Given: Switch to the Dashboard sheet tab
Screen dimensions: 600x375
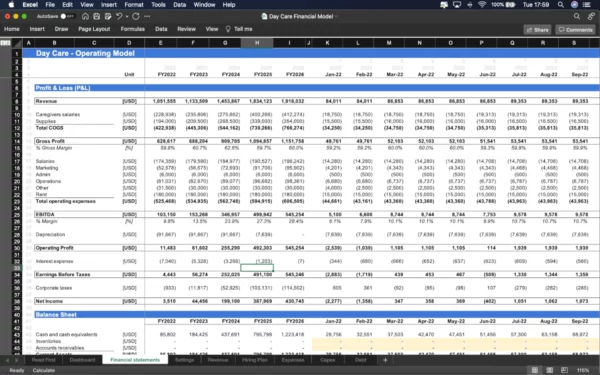Looking at the screenshot, I should click(82, 360).
